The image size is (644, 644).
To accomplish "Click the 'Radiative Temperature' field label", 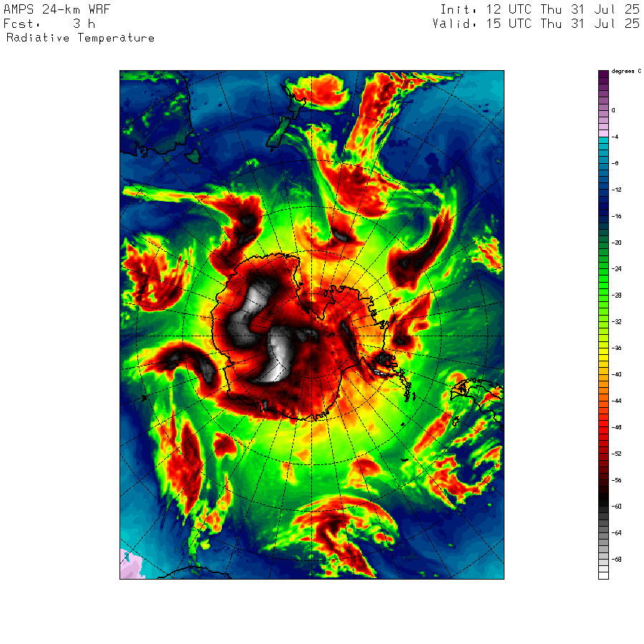I will point(80,38).
